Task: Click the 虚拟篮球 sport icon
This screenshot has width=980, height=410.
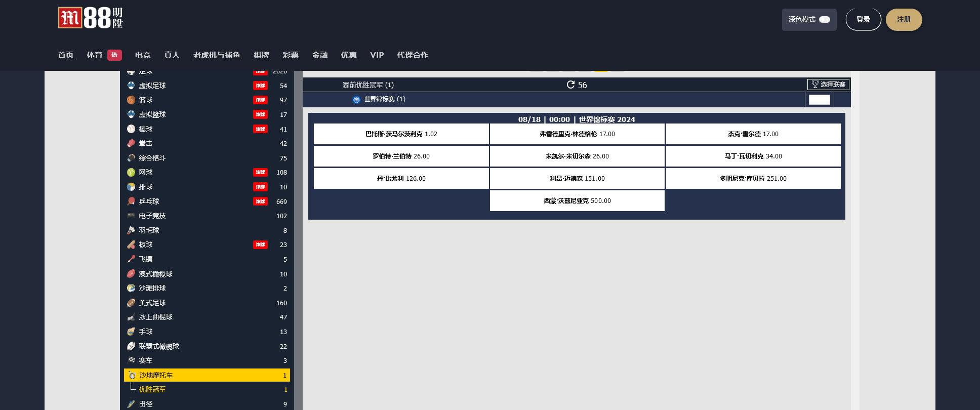Action: coord(131,114)
